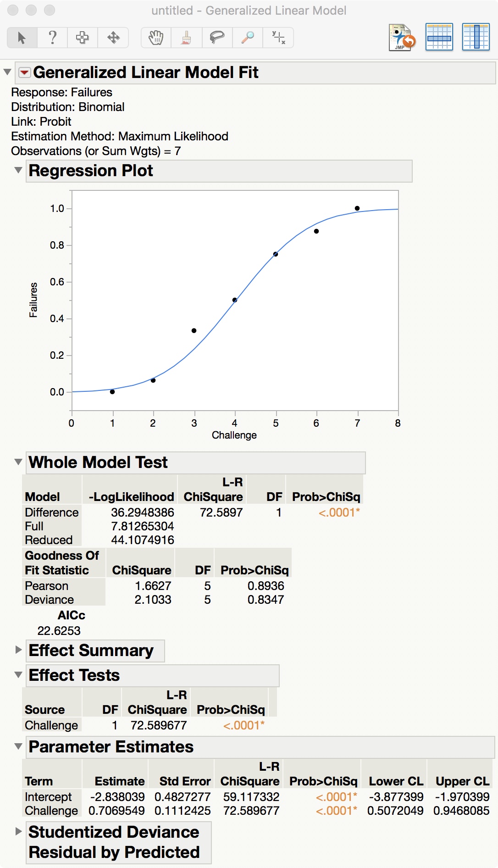
Task: Activate the paintbrush tool
Action: pyautogui.click(x=186, y=38)
